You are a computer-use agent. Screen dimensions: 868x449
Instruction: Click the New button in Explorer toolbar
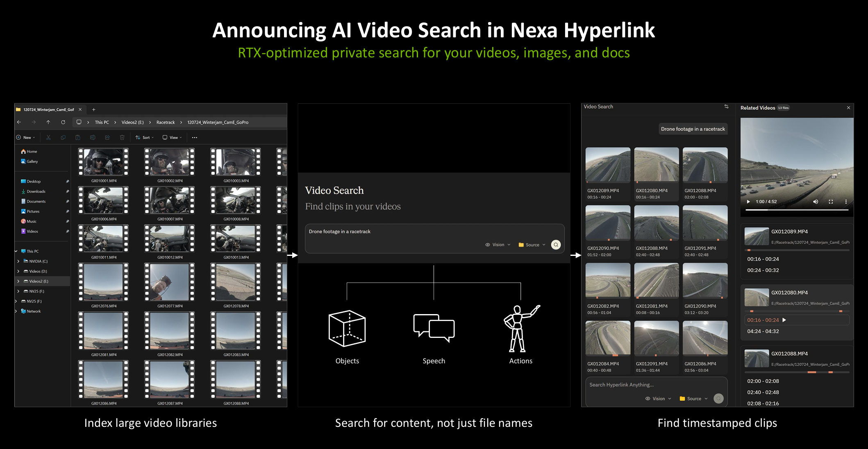pos(25,137)
